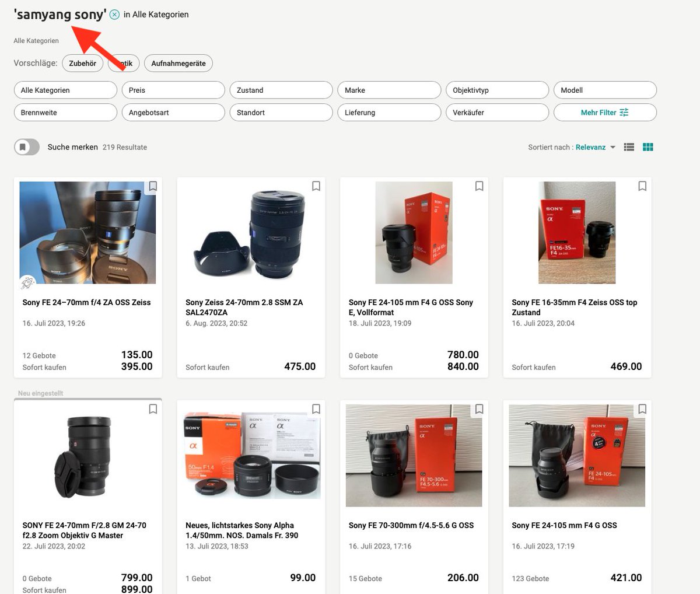Click the Alle Kategorien breadcrumb link
700x594 pixels.
[x=36, y=41]
